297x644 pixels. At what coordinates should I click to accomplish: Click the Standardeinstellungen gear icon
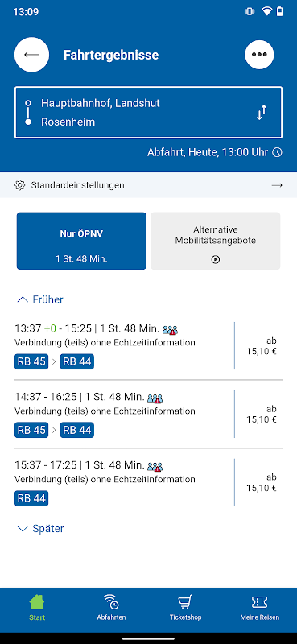(x=19, y=185)
